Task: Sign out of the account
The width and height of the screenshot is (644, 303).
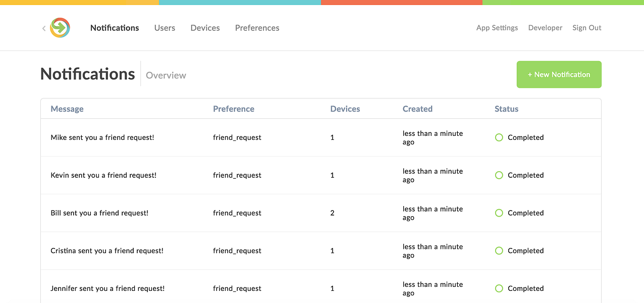Action: click(586, 28)
